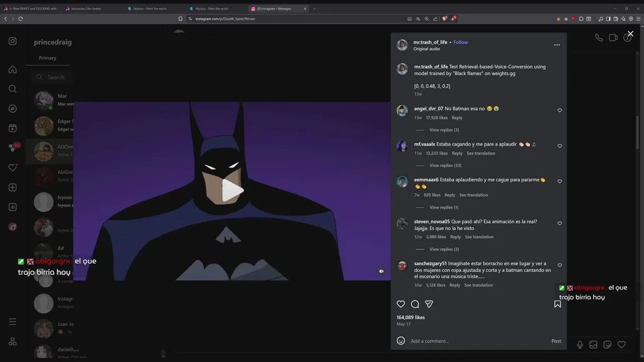Switch to New PANTY and STOCKING tab
This screenshot has width=644, height=362.
[x=30, y=9]
